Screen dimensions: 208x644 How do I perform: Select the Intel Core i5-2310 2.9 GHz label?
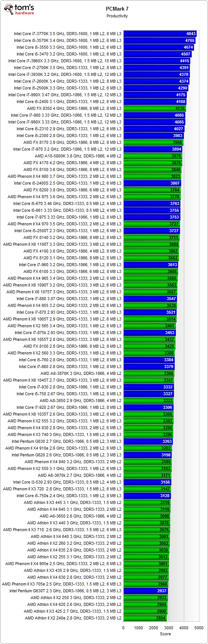69,129
